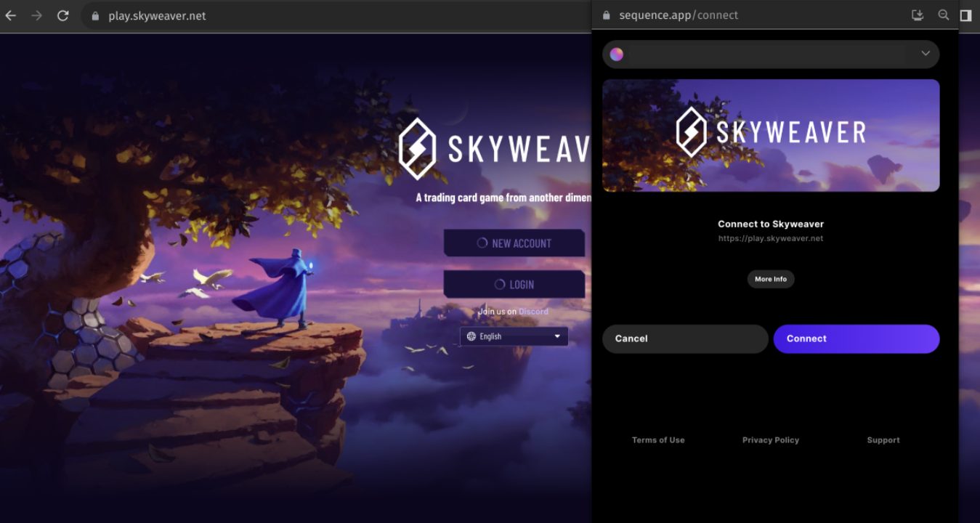Open the Terms of Use link
980x523 pixels.
click(x=657, y=440)
